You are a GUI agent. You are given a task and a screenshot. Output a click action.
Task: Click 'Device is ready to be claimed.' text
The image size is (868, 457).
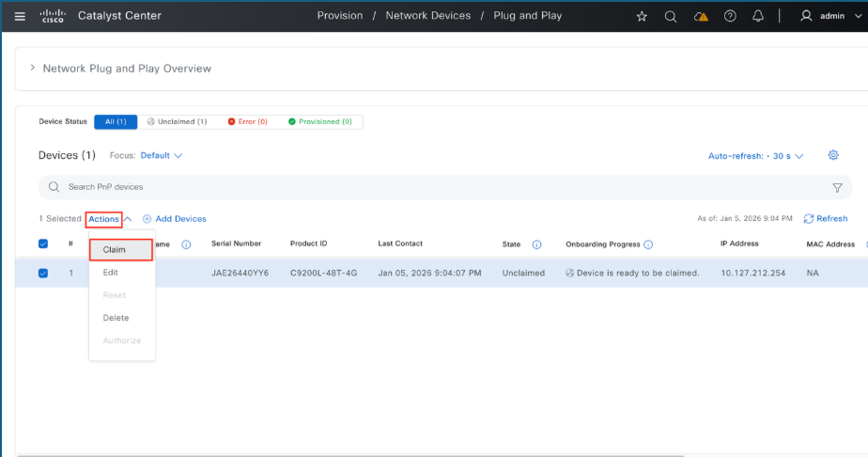[x=638, y=273]
